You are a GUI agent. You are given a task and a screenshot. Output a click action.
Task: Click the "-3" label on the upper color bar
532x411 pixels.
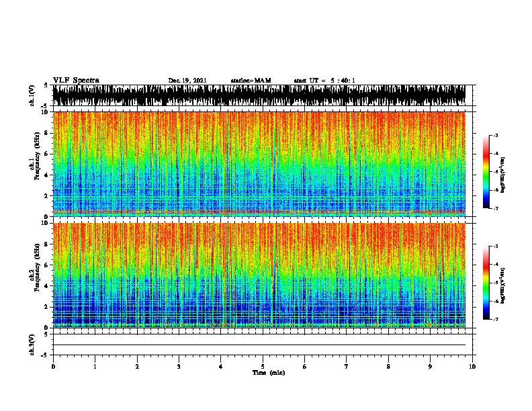pos(496,135)
